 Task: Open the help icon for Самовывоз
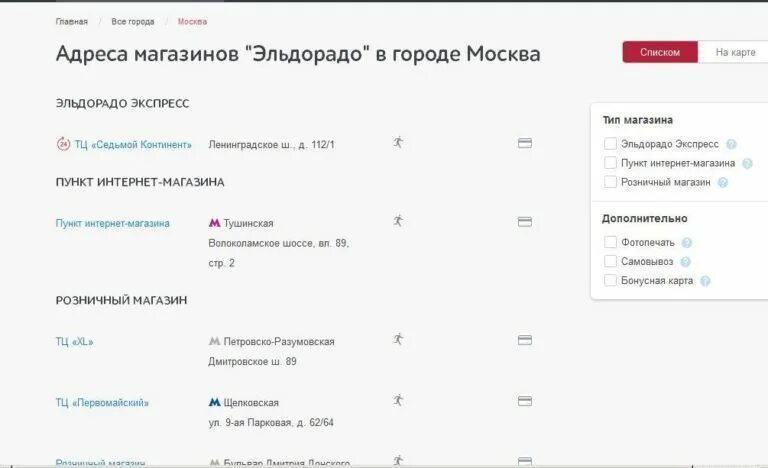click(x=685, y=262)
